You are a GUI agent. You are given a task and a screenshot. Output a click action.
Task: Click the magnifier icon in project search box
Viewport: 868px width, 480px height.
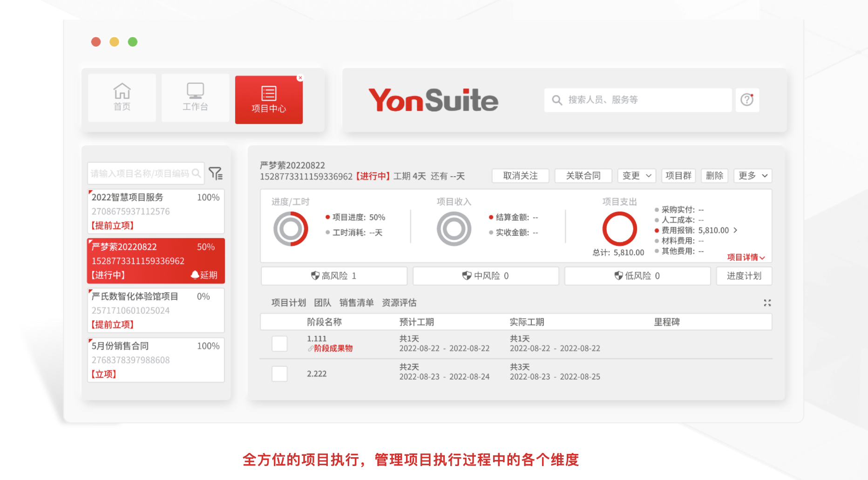197,173
